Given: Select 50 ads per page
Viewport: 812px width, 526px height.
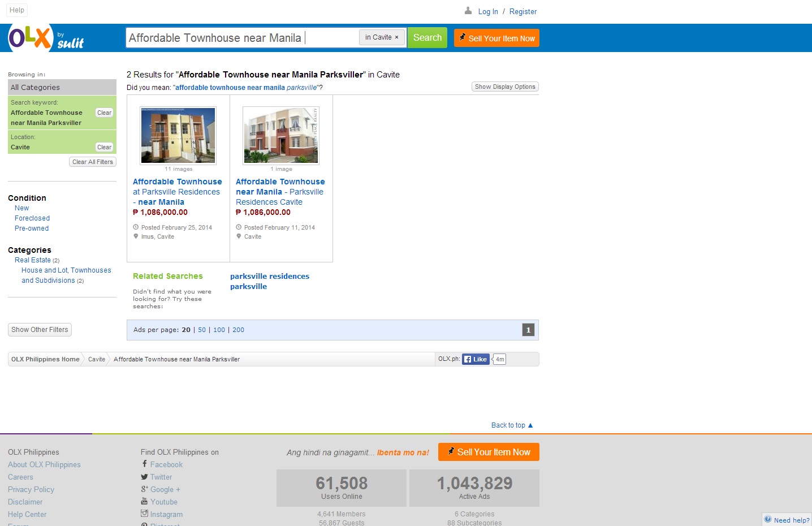Looking at the screenshot, I should (202, 330).
